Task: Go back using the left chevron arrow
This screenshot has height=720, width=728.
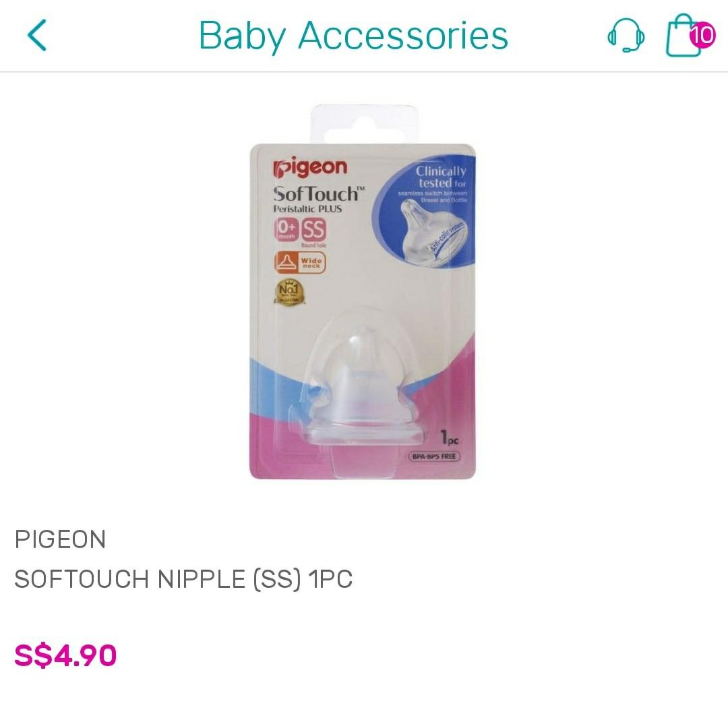Action: (37, 35)
